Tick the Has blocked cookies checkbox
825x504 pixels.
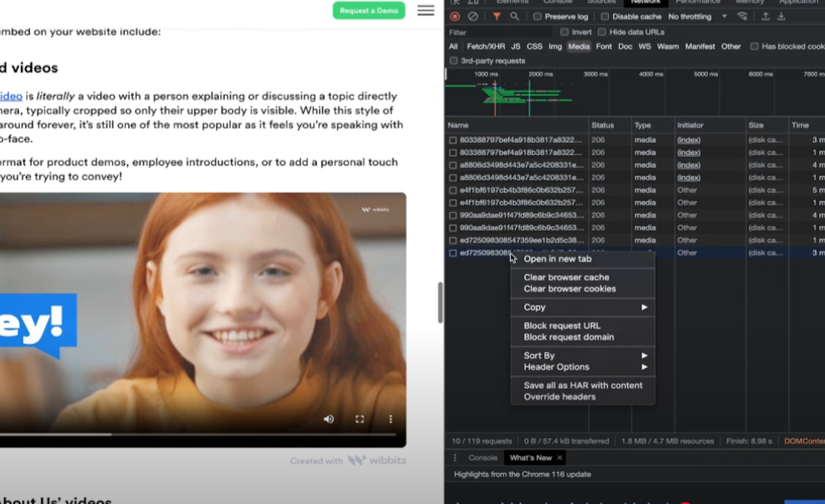(x=754, y=46)
